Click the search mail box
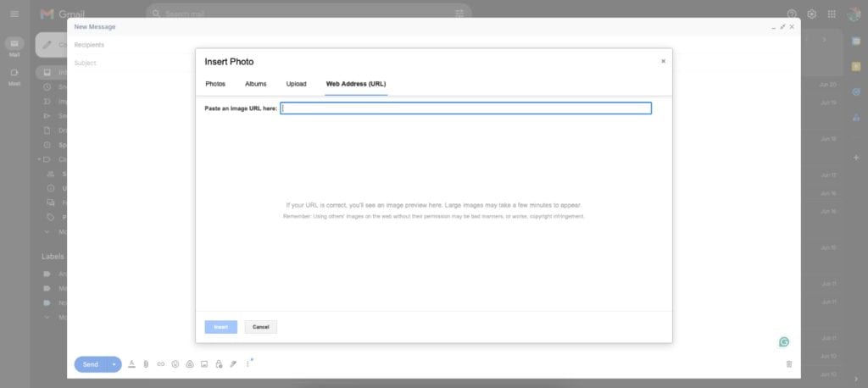Viewport: 868px width, 388px height. pos(309,14)
